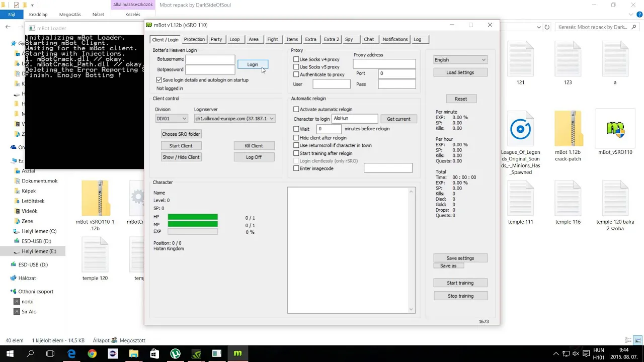Check Enter imagecode option
Screen dimensions: 644x362
pyautogui.click(x=296, y=168)
